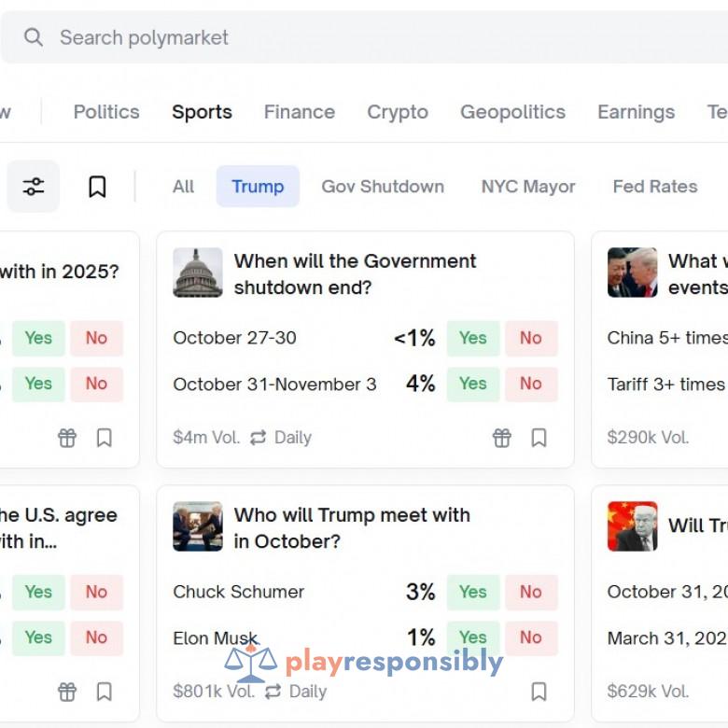
Task: Click gift icon on 'with in 2025?' card
Action: (x=67, y=438)
